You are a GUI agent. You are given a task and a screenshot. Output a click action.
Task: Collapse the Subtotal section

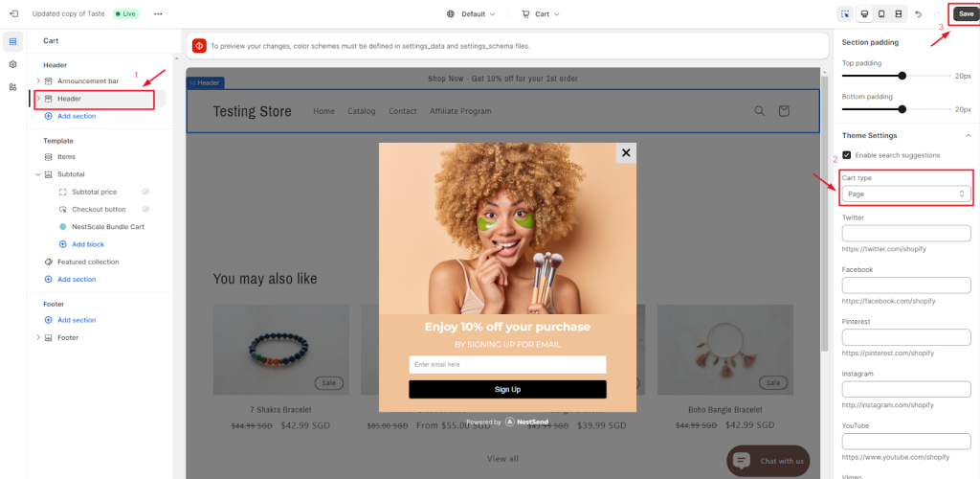click(38, 174)
